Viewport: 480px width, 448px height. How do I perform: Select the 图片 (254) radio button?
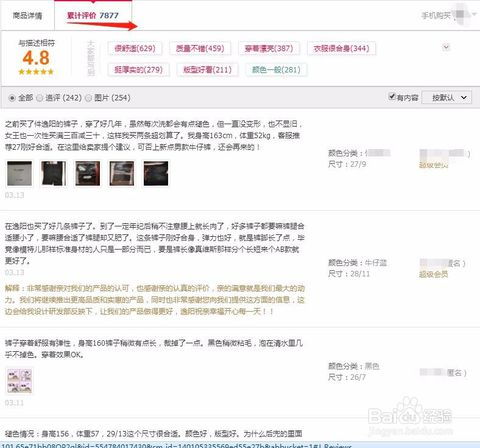pos(88,98)
